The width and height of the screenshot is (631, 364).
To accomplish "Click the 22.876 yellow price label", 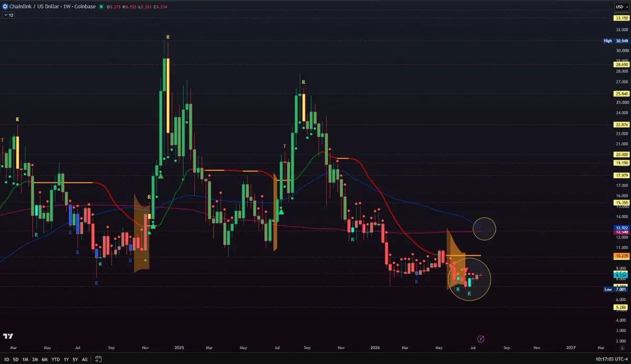I will pos(622,125).
